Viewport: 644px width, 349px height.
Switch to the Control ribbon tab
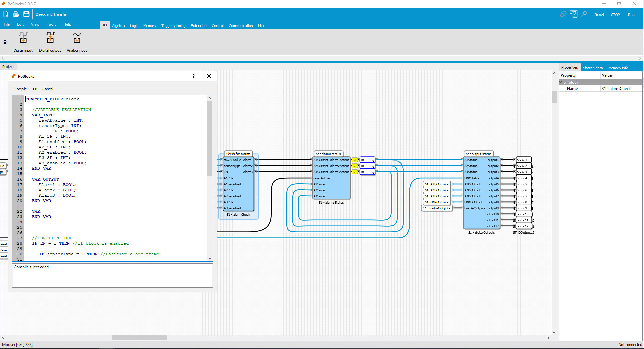[218, 26]
